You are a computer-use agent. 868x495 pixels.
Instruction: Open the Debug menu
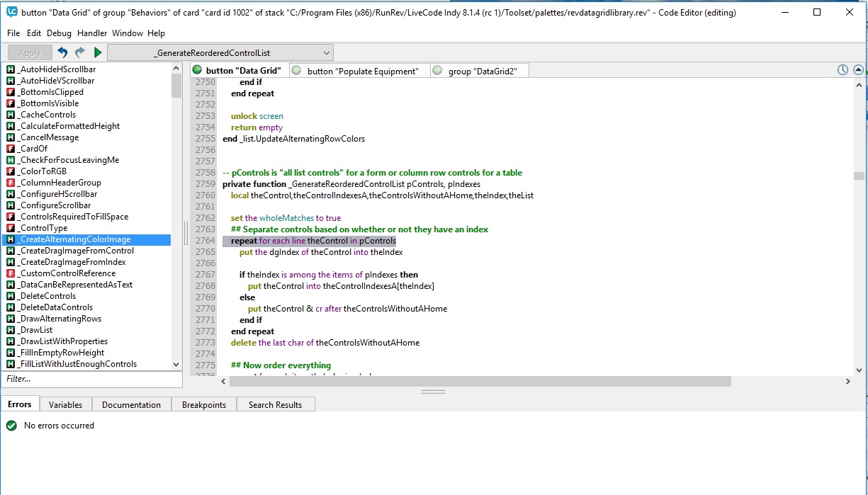point(59,33)
